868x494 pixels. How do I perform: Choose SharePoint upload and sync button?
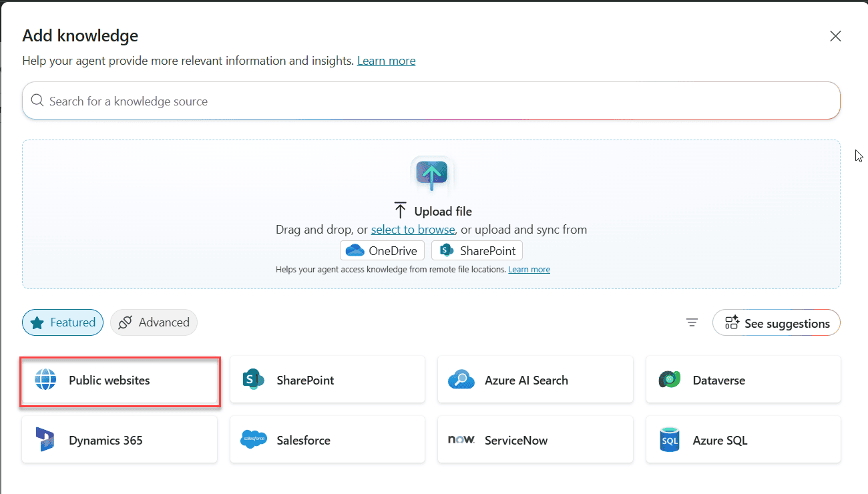(477, 250)
